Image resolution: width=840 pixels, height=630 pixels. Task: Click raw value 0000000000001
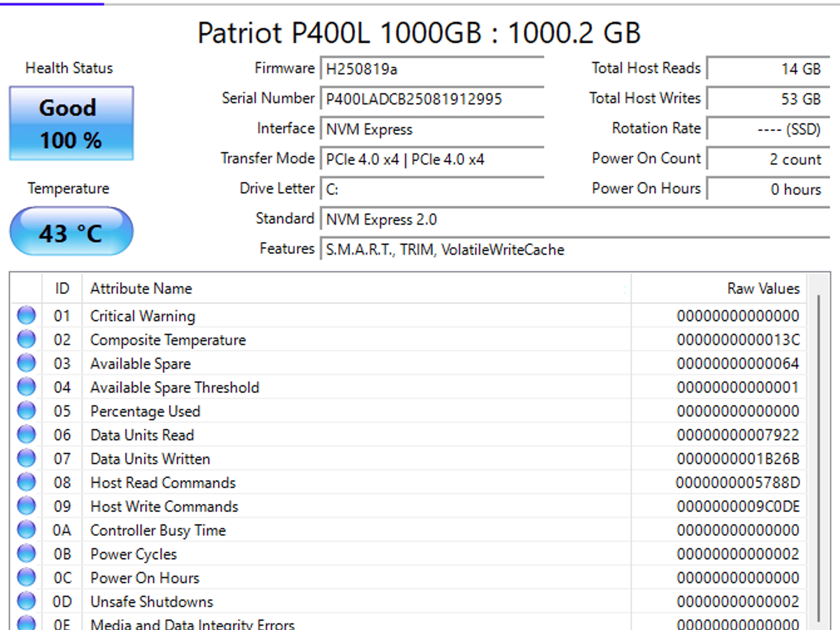738,387
